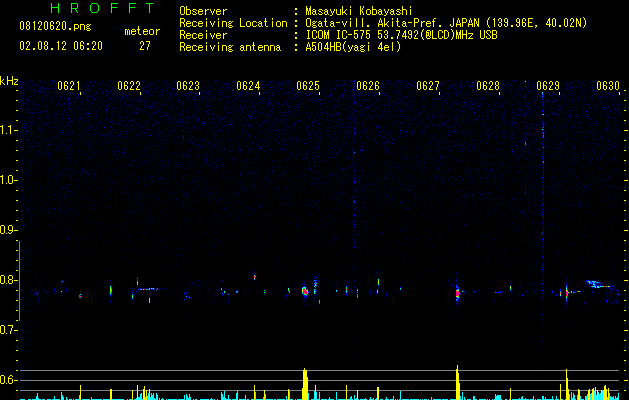Select receiver text ICOM IC-575 53.7492 MHz USB
The height and width of the screenshot is (400, 629).
401,35
